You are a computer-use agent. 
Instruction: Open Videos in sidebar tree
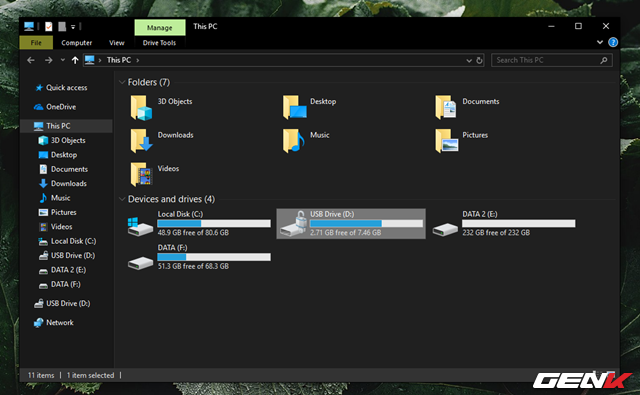pos(55,226)
